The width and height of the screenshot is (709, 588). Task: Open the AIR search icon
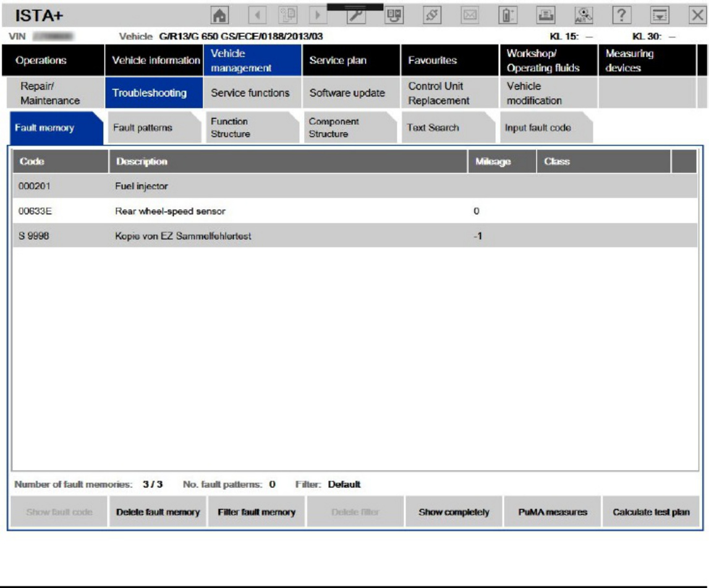click(x=584, y=15)
